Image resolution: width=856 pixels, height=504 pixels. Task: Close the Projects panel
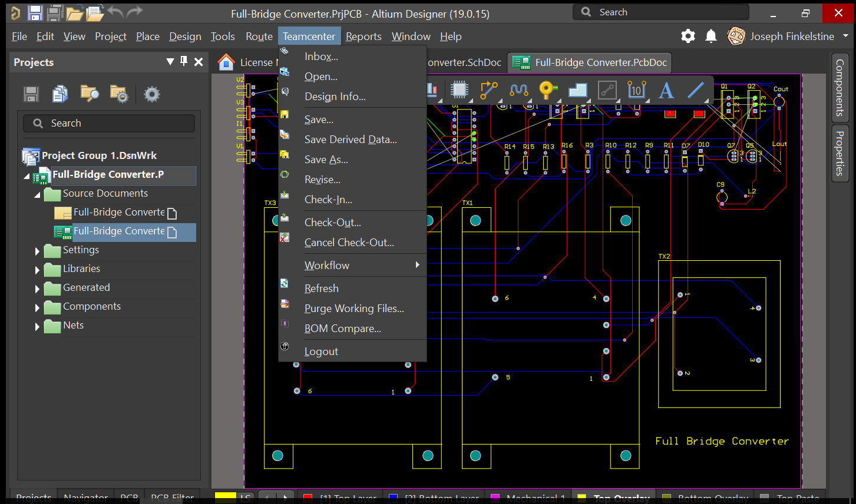point(199,62)
